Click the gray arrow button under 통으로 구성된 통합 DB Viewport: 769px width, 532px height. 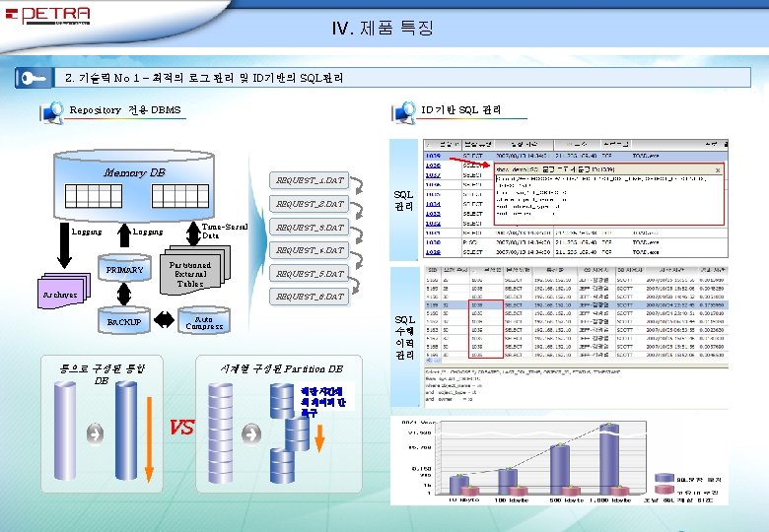[96, 433]
